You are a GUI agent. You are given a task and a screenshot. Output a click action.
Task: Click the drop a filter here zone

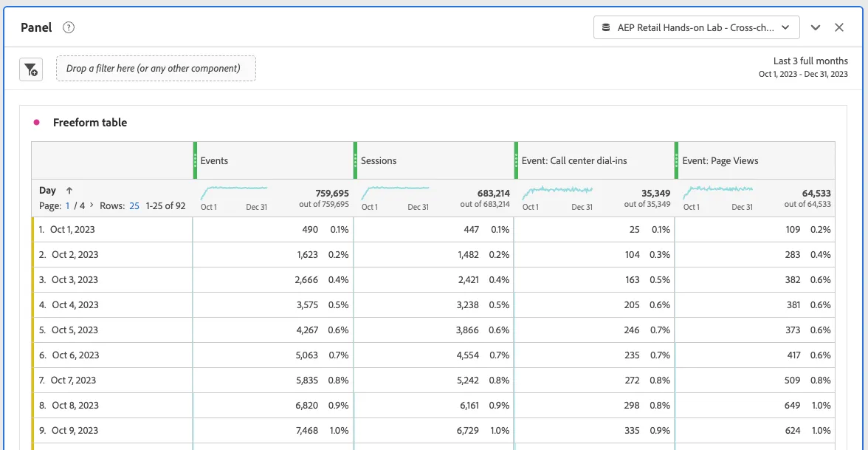coord(156,68)
